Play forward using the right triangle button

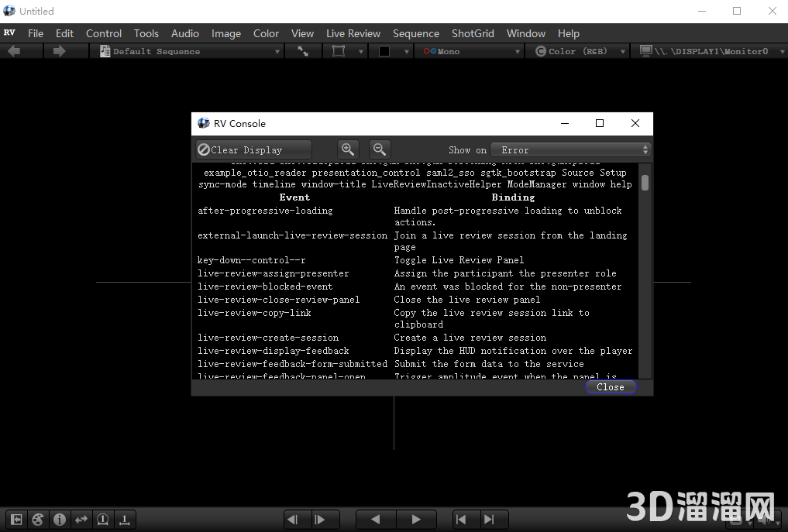click(416, 520)
